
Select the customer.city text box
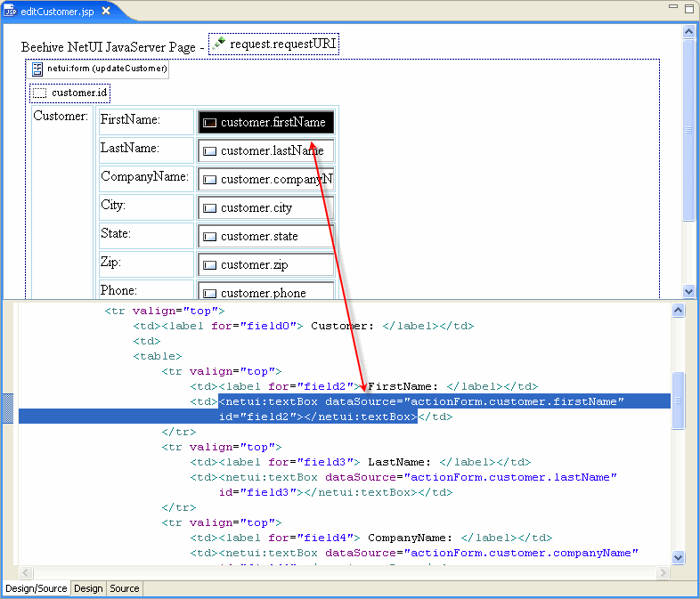pos(265,208)
